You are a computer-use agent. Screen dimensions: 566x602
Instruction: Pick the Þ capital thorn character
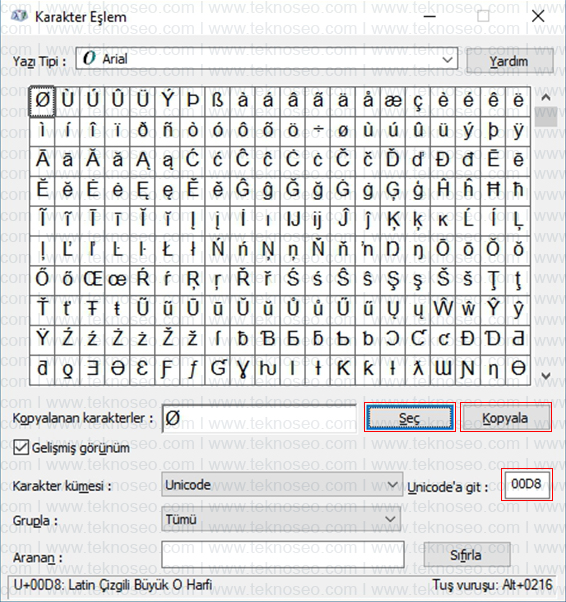(193, 101)
